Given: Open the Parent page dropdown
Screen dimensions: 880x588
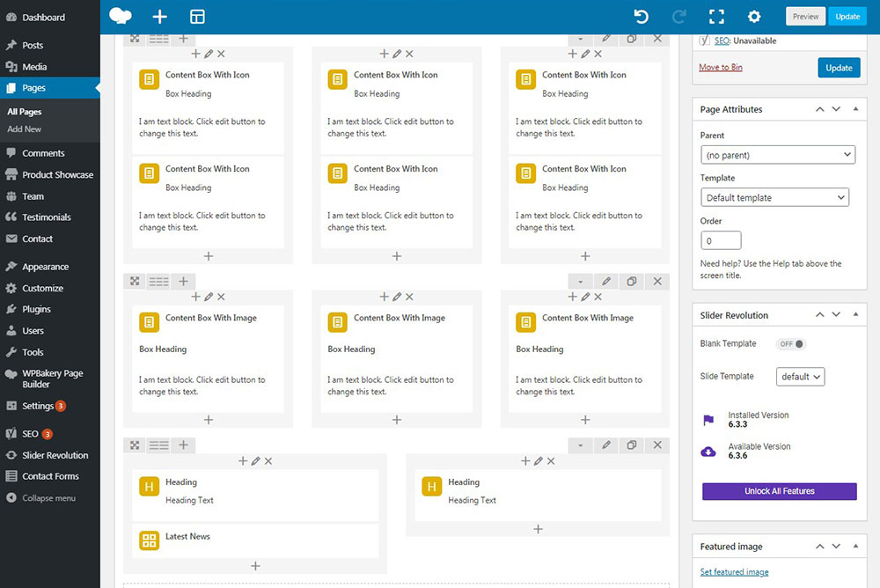Looking at the screenshot, I should (x=778, y=155).
